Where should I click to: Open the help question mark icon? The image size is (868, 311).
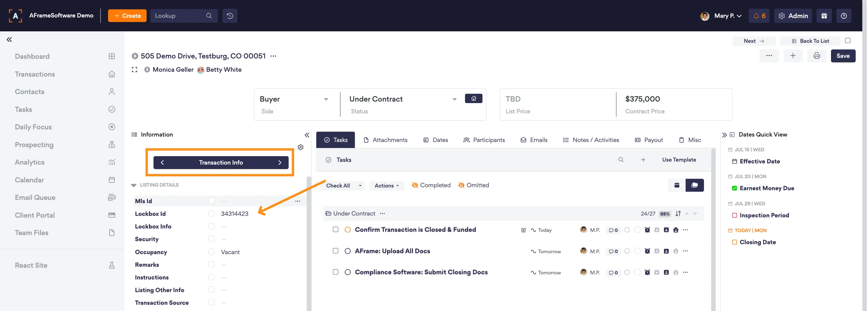(844, 16)
